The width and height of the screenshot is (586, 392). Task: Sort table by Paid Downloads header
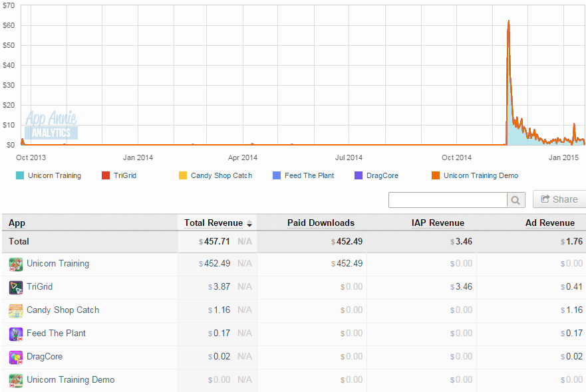click(321, 223)
